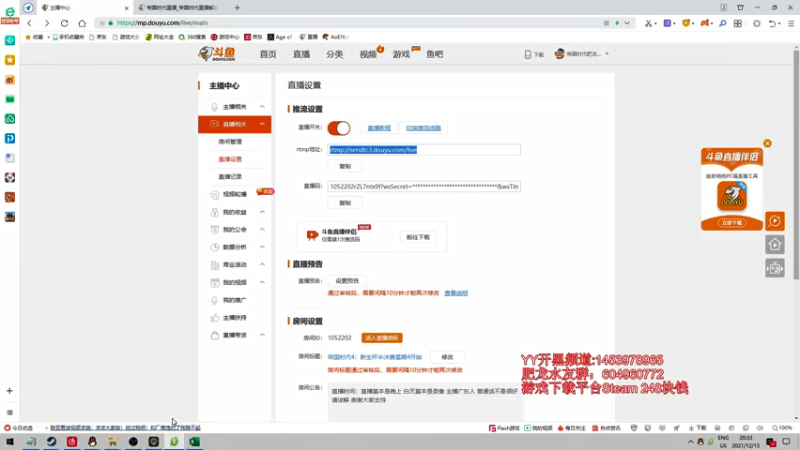This screenshot has height=450, width=800.
Task: Open 直播 in Douyu navigation
Action: tap(301, 54)
